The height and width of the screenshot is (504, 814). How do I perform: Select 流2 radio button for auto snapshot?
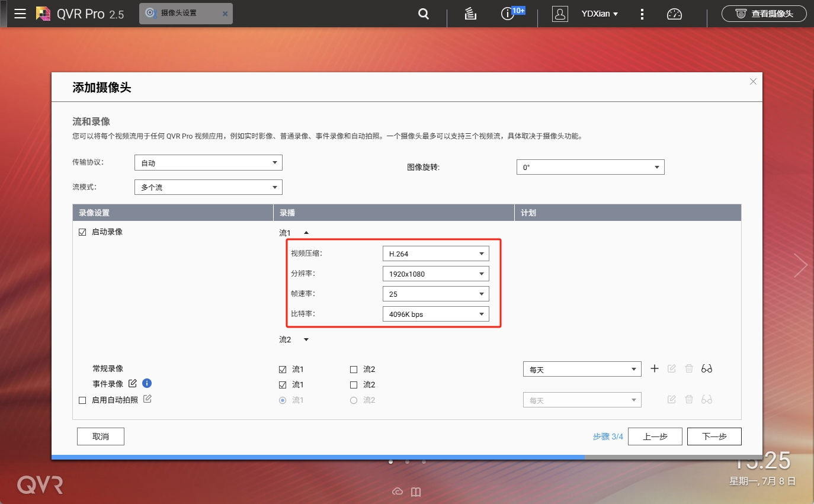click(354, 400)
